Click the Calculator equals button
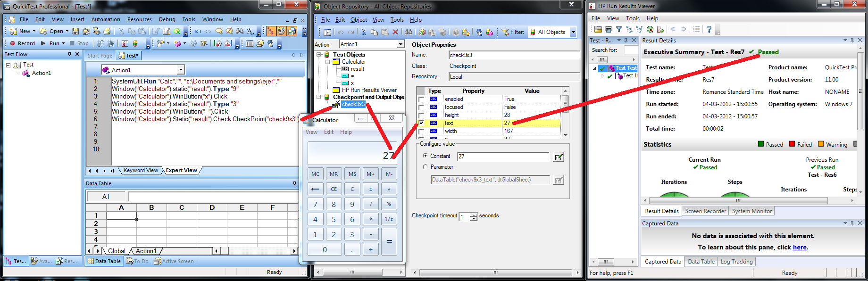Image resolution: width=868 pixels, height=281 pixels. pos(389,241)
